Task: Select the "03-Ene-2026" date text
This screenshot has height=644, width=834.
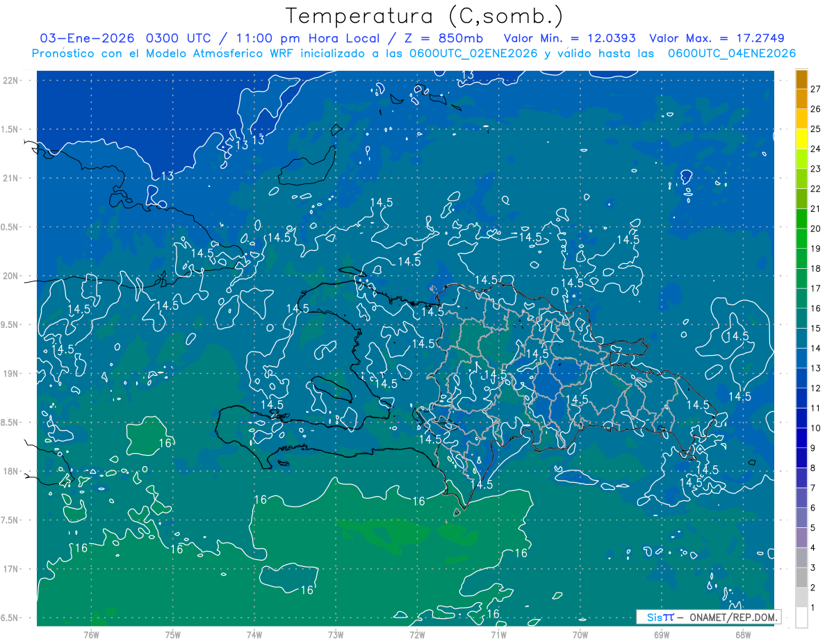Action: coord(88,38)
